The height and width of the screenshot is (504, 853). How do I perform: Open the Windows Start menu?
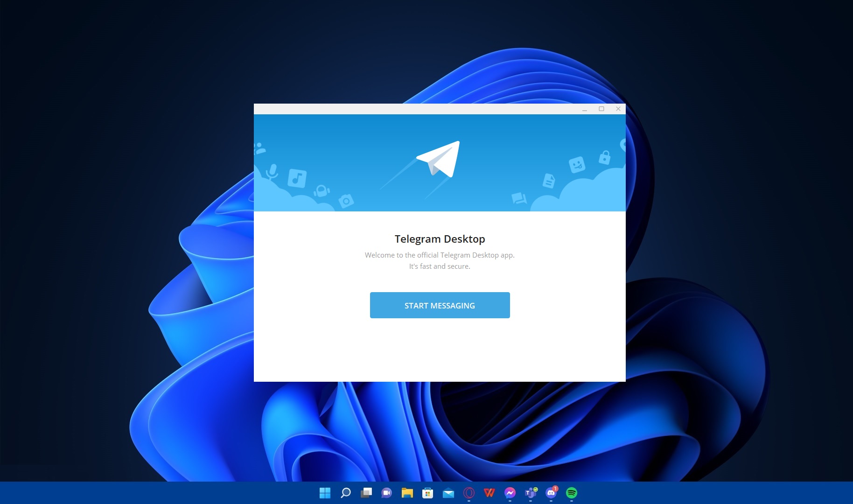[x=325, y=493]
